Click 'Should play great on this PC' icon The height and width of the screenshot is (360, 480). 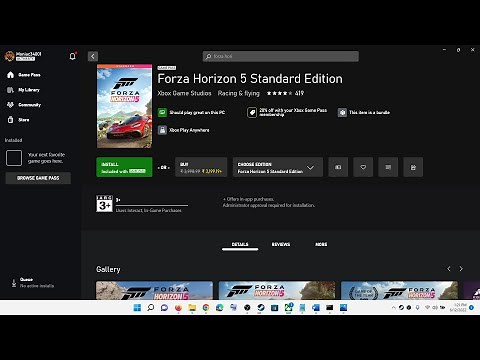tap(162, 112)
